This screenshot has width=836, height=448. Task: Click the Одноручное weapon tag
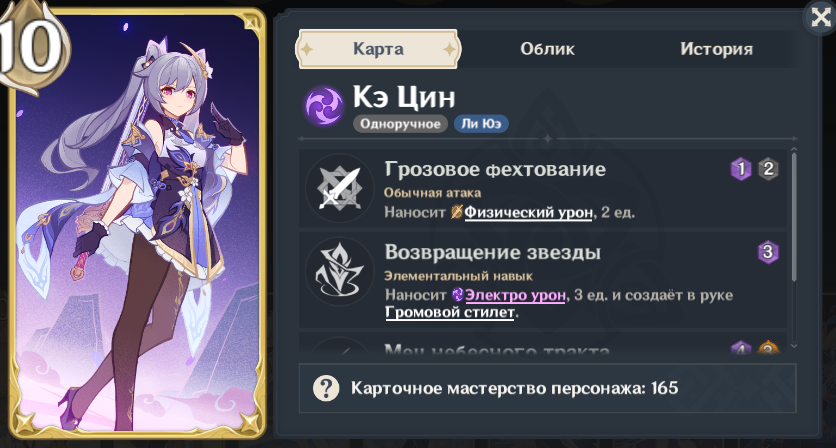pyautogui.click(x=400, y=124)
